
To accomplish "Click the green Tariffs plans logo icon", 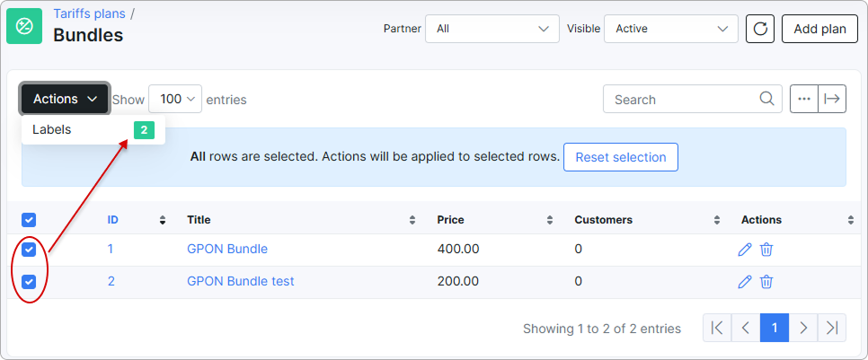I will pyautogui.click(x=24, y=26).
